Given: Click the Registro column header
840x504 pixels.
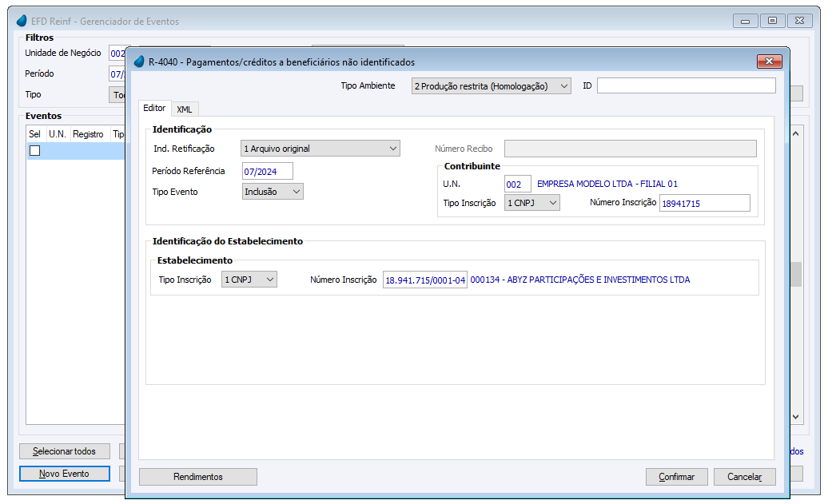Looking at the screenshot, I should [x=89, y=134].
